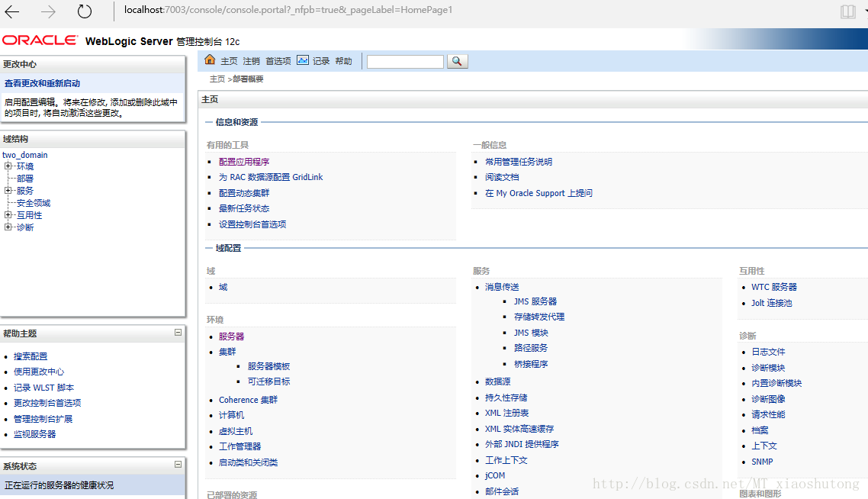This screenshot has width=868, height=499.
Task: Click the home icon in toolbar
Action: coord(210,60)
